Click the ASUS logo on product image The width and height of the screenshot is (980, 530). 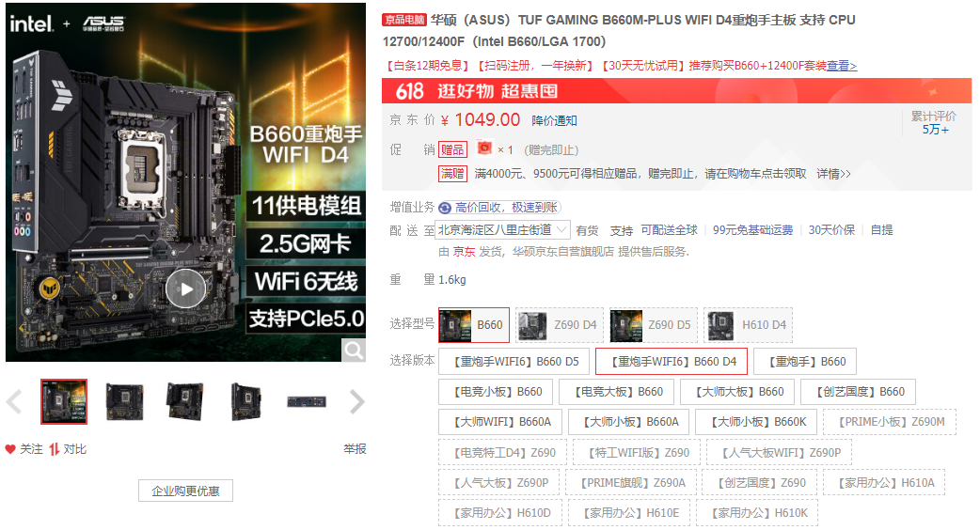[103, 23]
